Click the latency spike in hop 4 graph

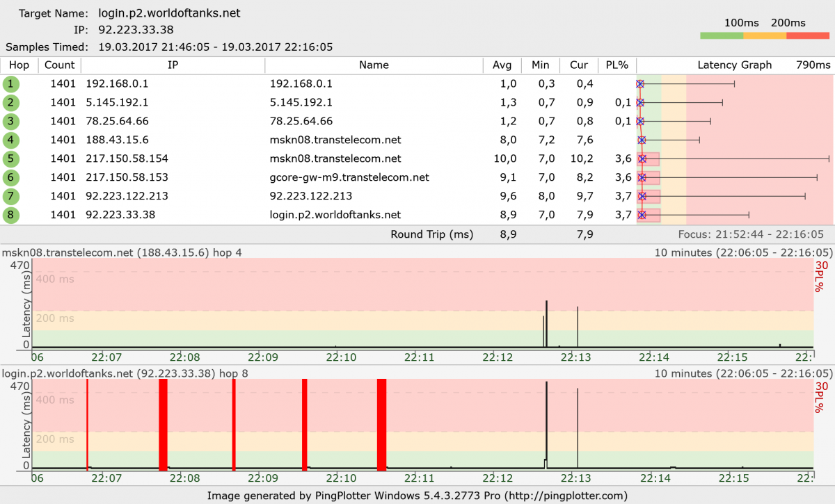pos(546,323)
